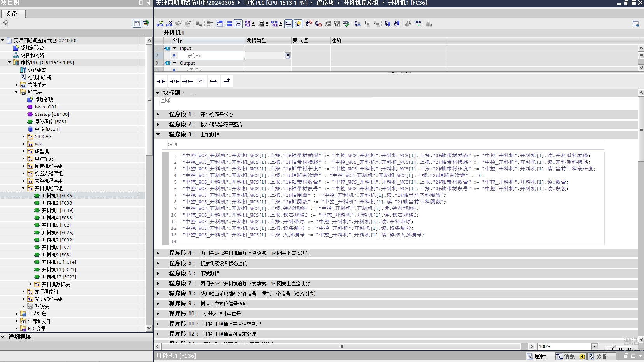Screen dimensions: 644x362
Task: Select 开料机12 [FC22] block
Action: coord(59,277)
